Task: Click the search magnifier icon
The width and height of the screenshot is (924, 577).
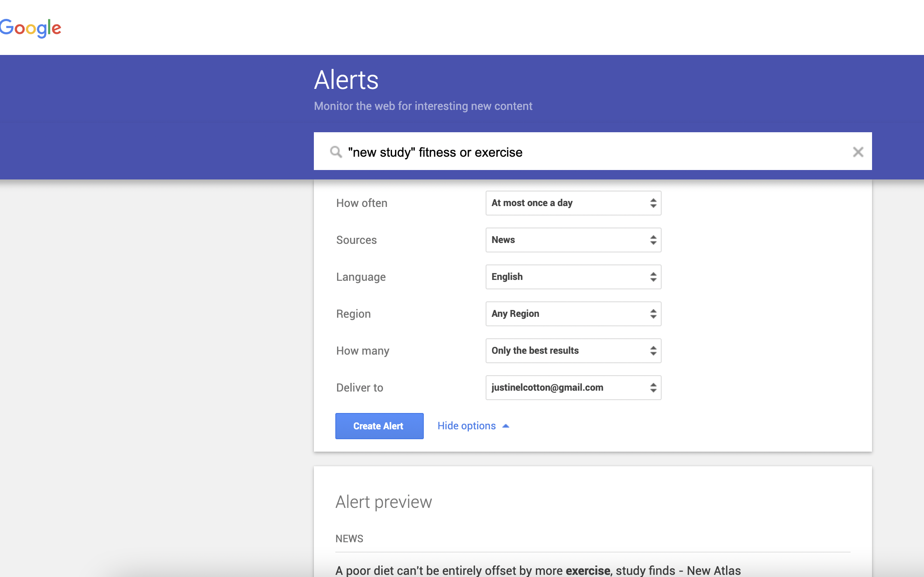Action: pos(336,152)
